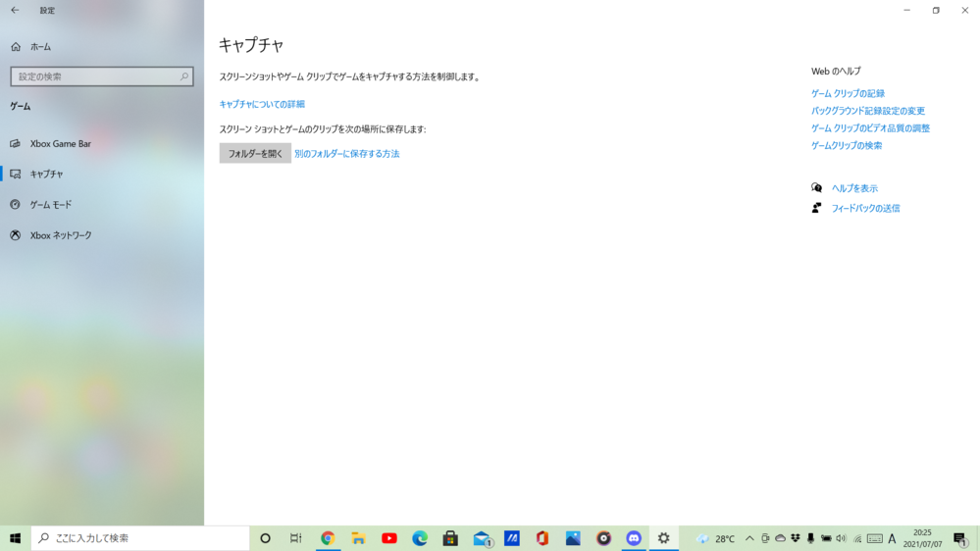Open Home (ホーム) in the sidebar
The image size is (980, 551).
point(31,47)
